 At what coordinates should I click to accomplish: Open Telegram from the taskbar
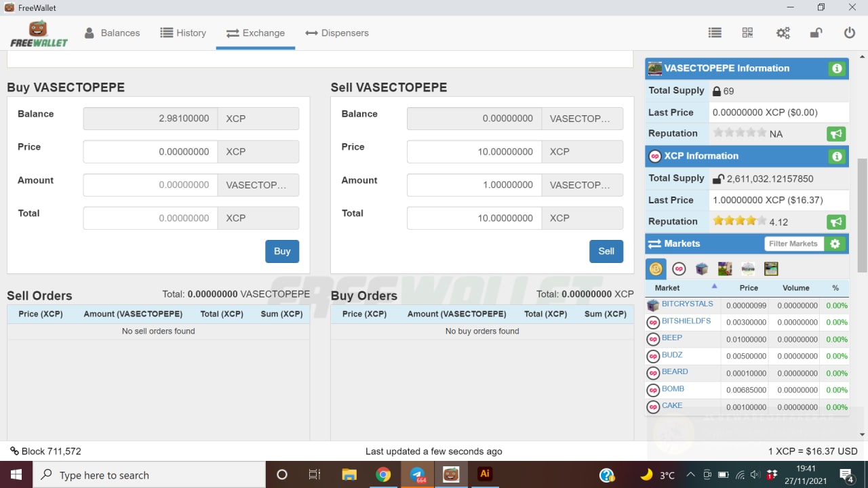tap(418, 474)
